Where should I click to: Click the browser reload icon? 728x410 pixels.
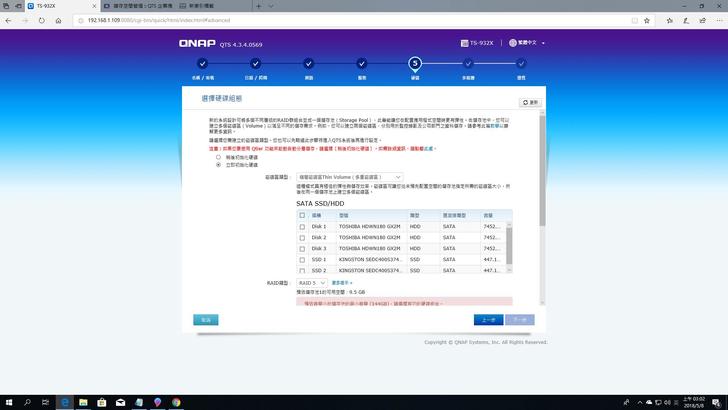click(42, 20)
